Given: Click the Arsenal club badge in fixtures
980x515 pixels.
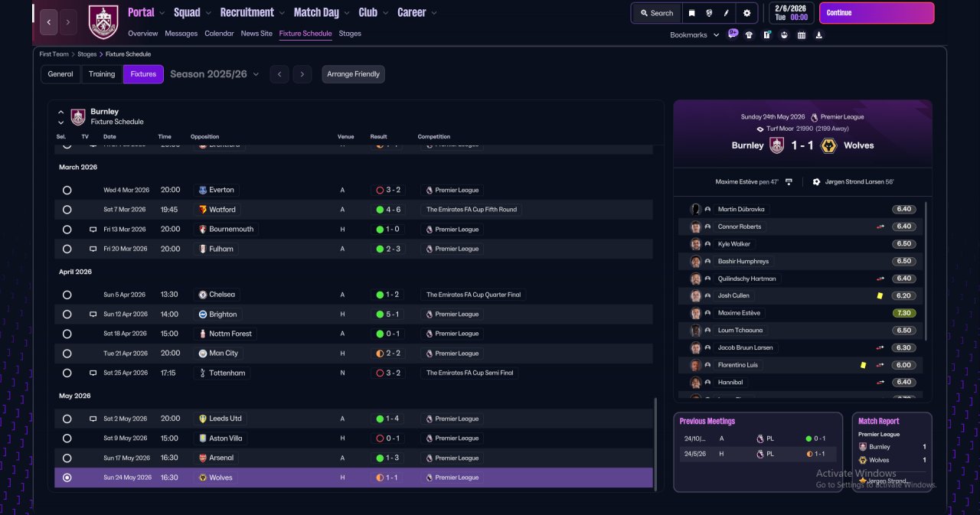Looking at the screenshot, I should pyautogui.click(x=202, y=458).
